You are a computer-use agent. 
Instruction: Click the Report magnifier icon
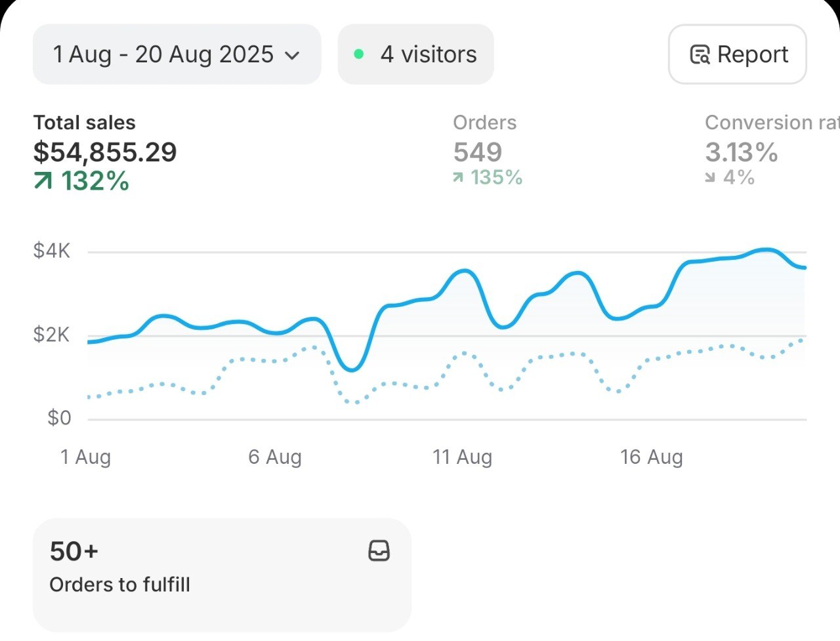[x=700, y=54]
